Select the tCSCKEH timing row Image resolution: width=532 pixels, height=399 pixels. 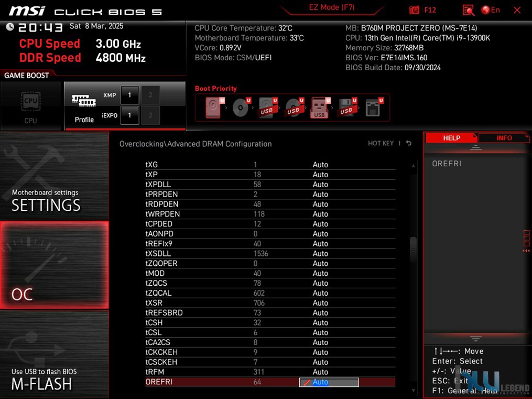click(270, 362)
